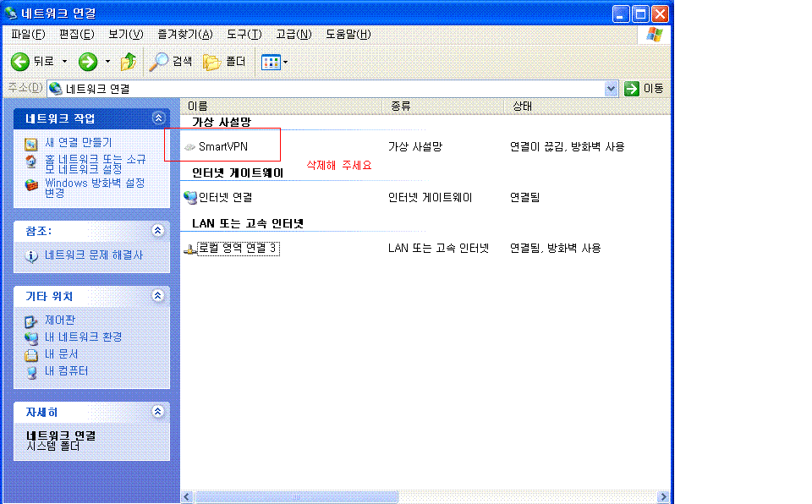The height and width of the screenshot is (504, 812).
Task: Click the 새 연결 만들기 wizard icon
Action: [x=31, y=144]
